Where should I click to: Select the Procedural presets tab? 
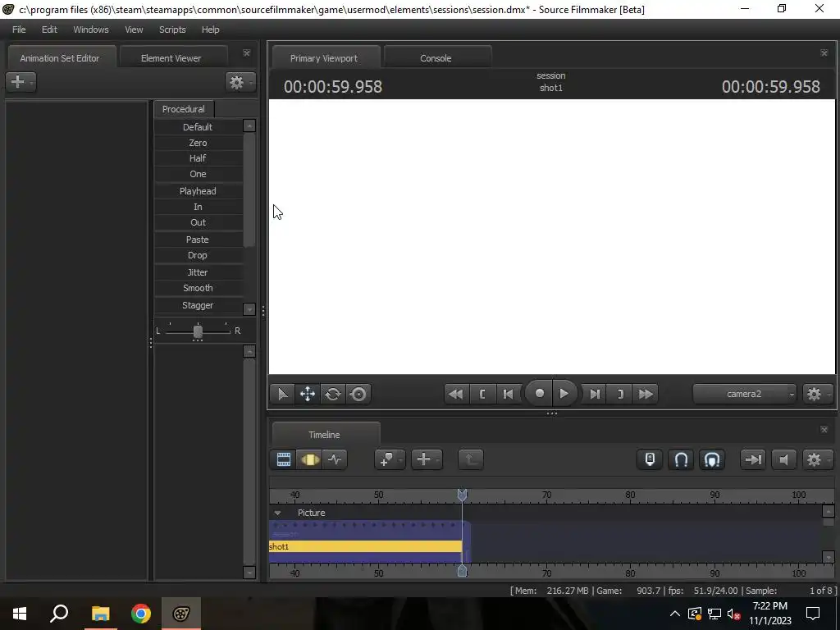pyautogui.click(x=184, y=109)
